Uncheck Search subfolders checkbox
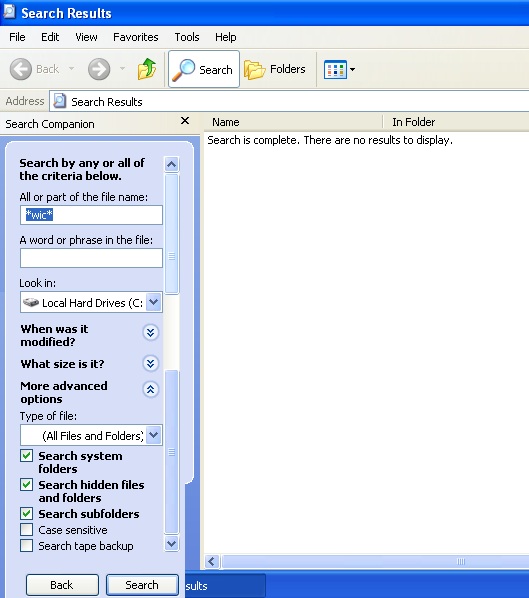The image size is (529, 598). point(26,514)
